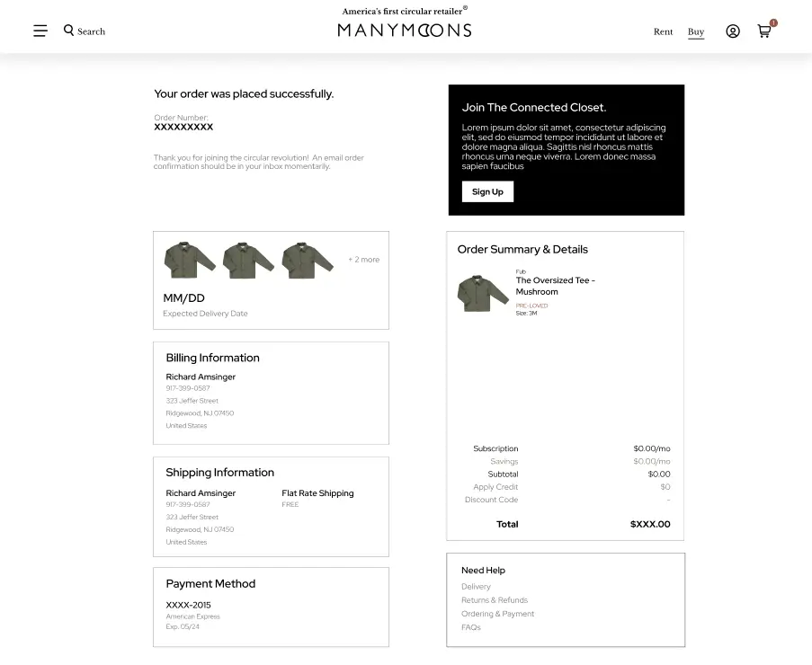Open The Oversized Tee - Mushroom product

click(x=555, y=286)
